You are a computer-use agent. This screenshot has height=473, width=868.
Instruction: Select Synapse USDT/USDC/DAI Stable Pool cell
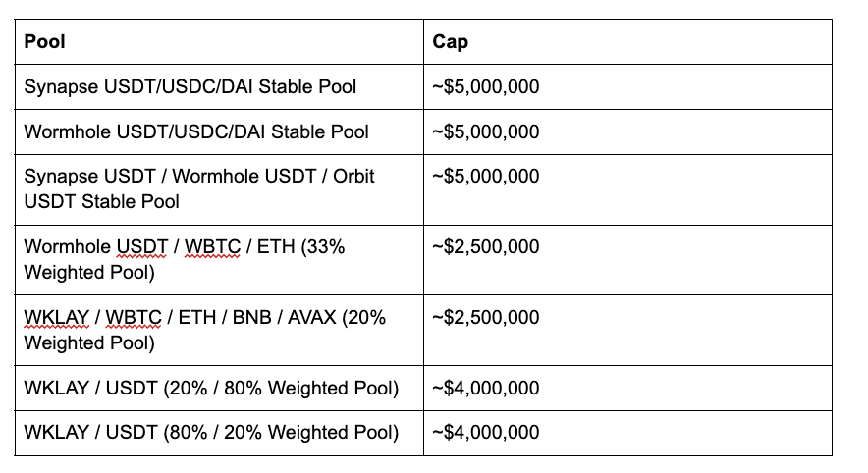point(219,87)
